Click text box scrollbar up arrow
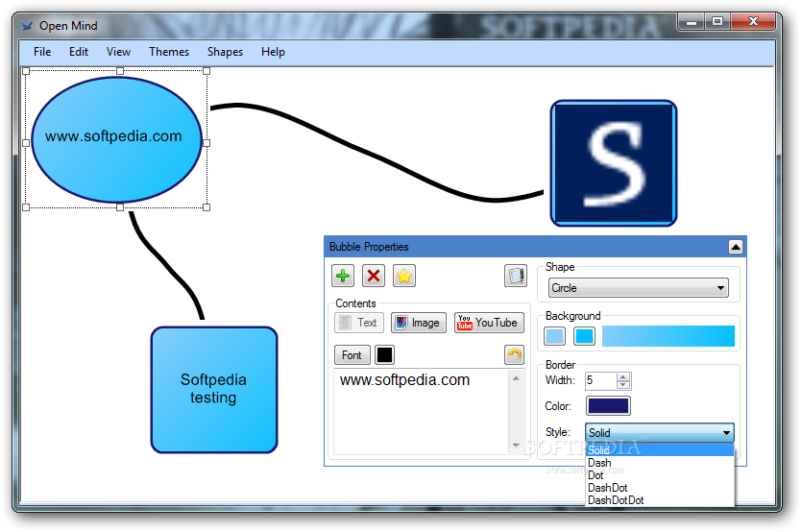 coord(516,378)
